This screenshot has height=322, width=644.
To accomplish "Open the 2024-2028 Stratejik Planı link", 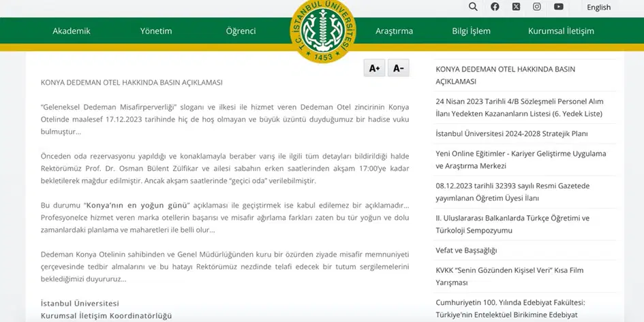I will point(511,133).
